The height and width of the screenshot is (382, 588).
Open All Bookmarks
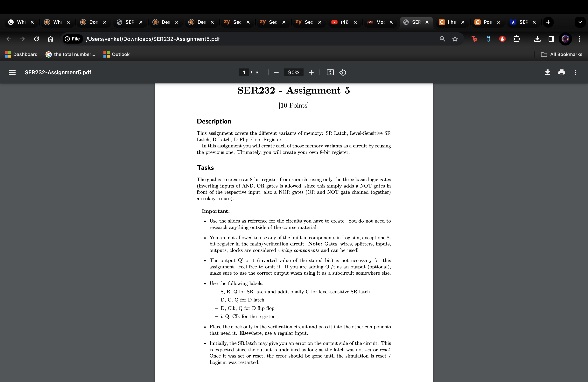pyautogui.click(x=562, y=54)
